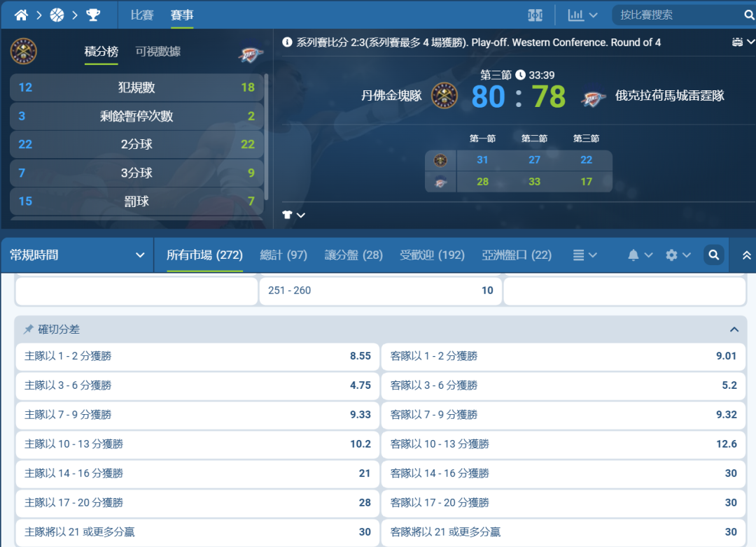Bet 客隊以 10 - 13 分獲勝 at 12.6
This screenshot has height=547, width=756.
tap(563, 444)
